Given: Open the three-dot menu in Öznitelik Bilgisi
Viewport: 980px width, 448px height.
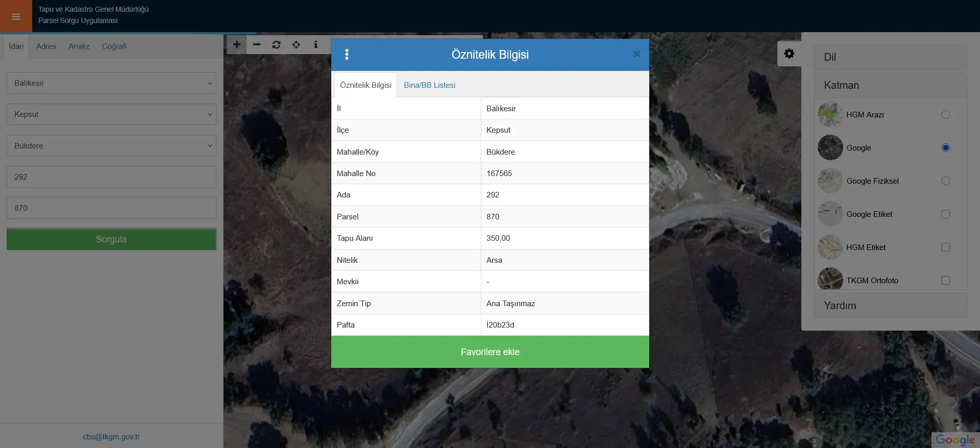Looking at the screenshot, I should coord(347,55).
